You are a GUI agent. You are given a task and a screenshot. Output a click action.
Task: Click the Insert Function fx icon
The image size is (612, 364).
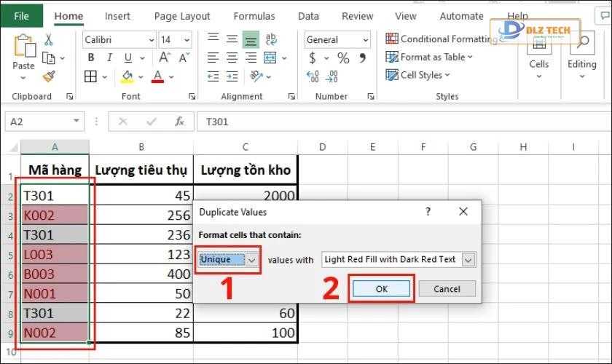click(179, 122)
